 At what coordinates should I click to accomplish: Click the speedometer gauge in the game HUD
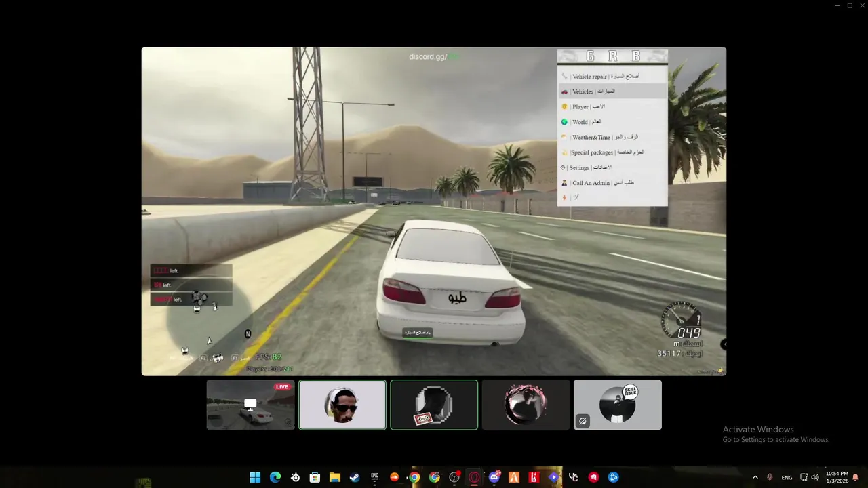(681, 320)
